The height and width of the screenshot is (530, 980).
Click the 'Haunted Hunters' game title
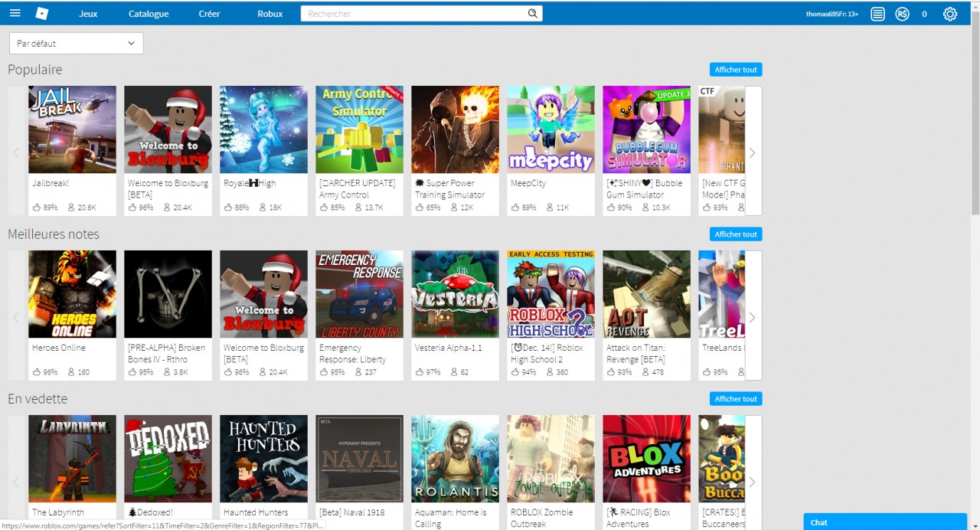click(256, 512)
